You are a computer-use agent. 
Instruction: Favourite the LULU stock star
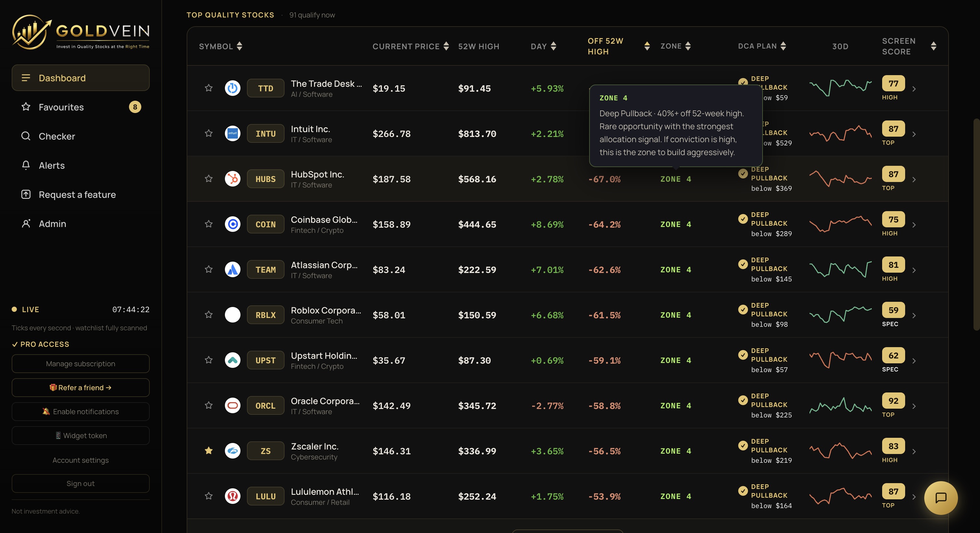point(208,496)
